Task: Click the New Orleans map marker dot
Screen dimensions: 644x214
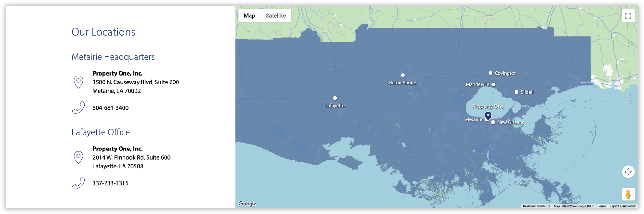Action: (x=493, y=122)
